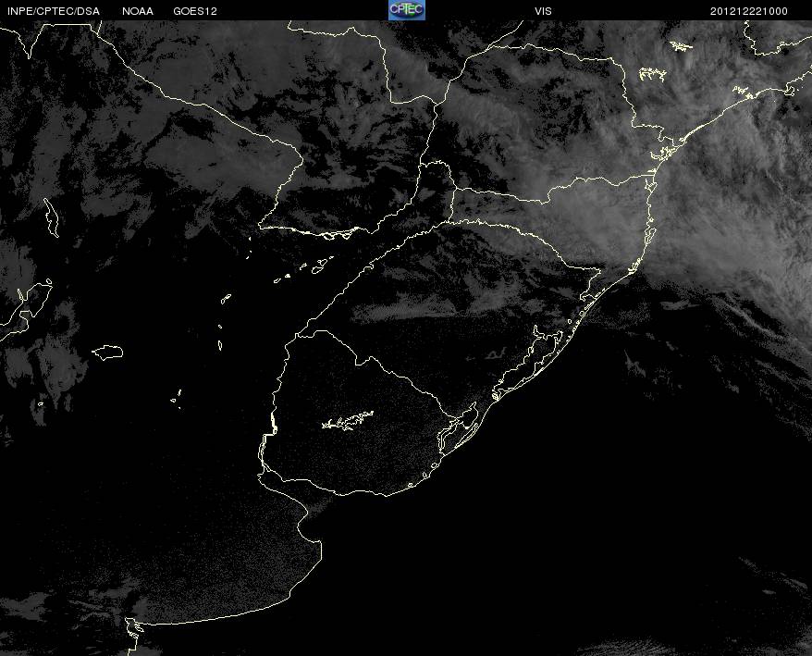This screenshot has width=812, height=656.
Task: Click the CPTEC logo in header
Action: coord(407,10)
